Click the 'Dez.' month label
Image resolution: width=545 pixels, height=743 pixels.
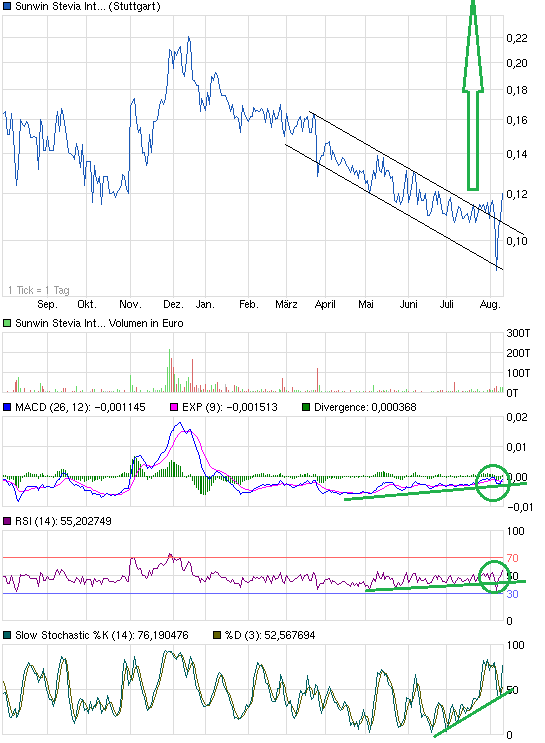pos(173,304)
